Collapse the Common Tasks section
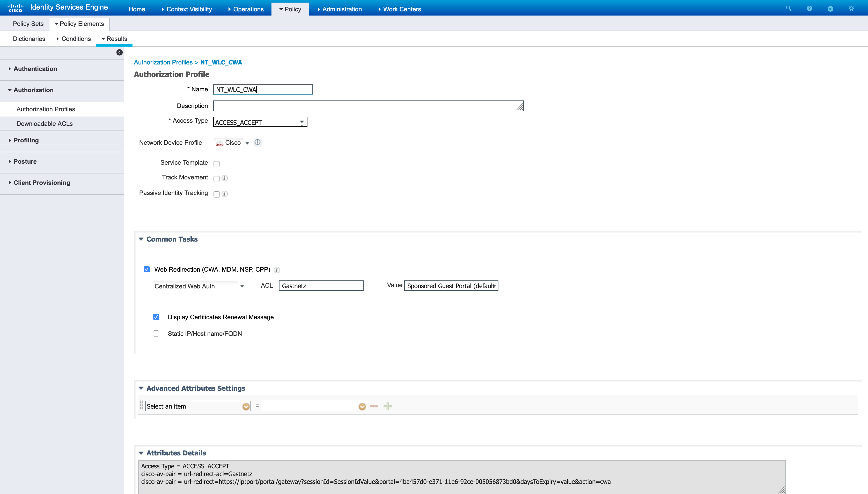Image resolution: width=868 pixels, height=494 pixels. 141,239
